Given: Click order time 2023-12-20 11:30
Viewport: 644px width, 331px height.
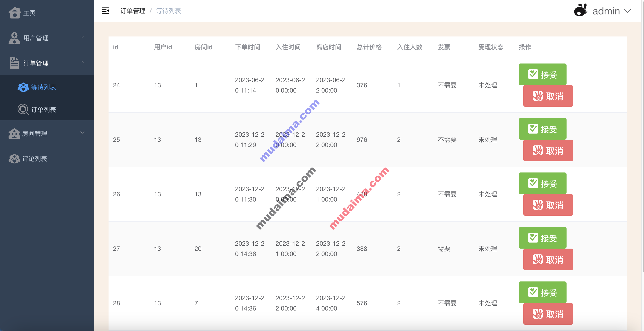Looking at the screenshot, I should (x=249, y=194).
